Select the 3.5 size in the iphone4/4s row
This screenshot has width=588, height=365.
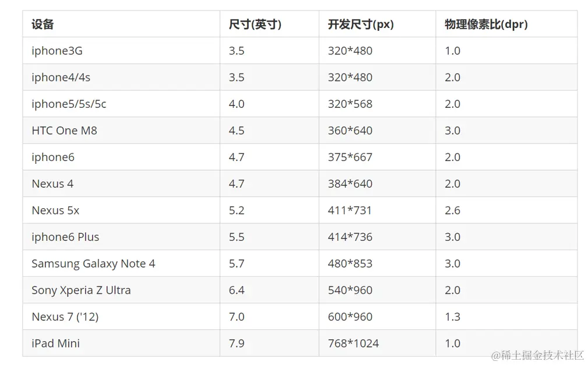tap(269, 78)
